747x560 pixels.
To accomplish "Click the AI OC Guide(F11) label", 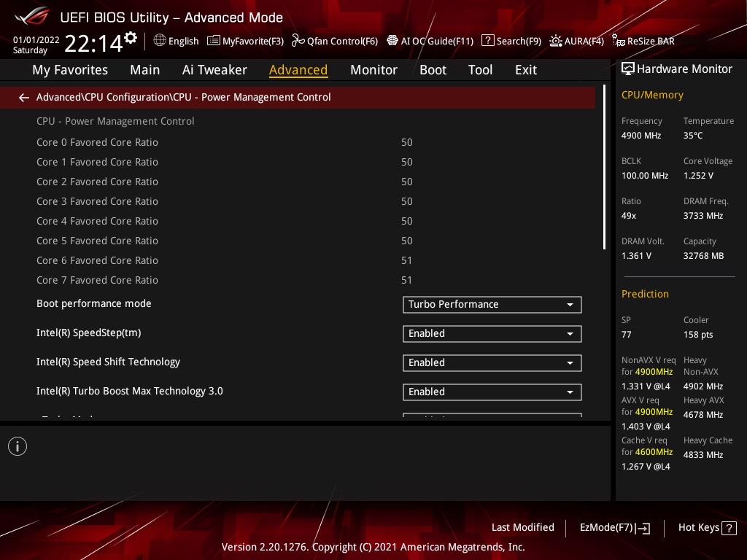I will click(438, 41).
